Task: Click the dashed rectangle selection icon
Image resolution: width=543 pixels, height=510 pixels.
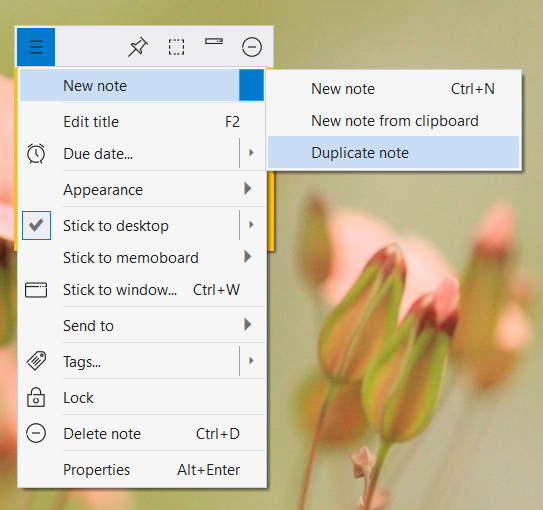Action: pyautogui.click(x=176, y=47)
